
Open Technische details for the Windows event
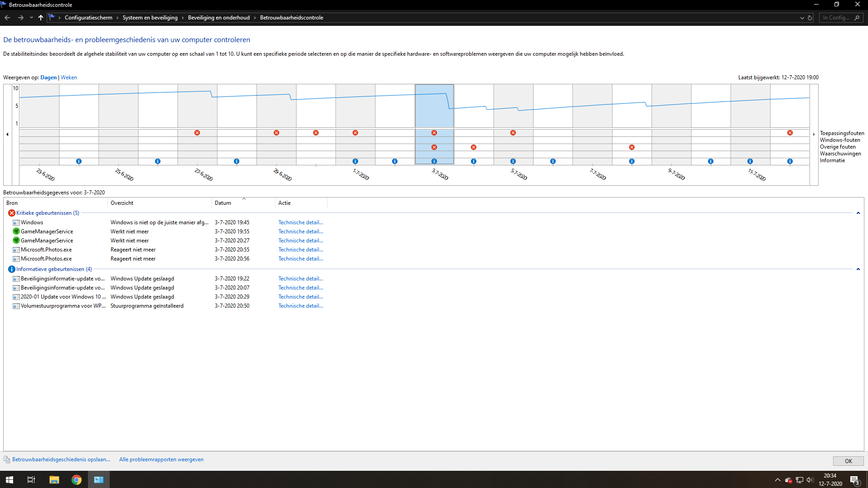click(x=301, y=222)
